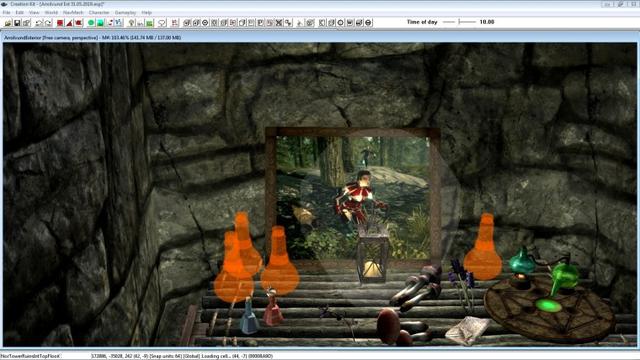
Task: Open the Gameplay menu
Action: [125, 13]
